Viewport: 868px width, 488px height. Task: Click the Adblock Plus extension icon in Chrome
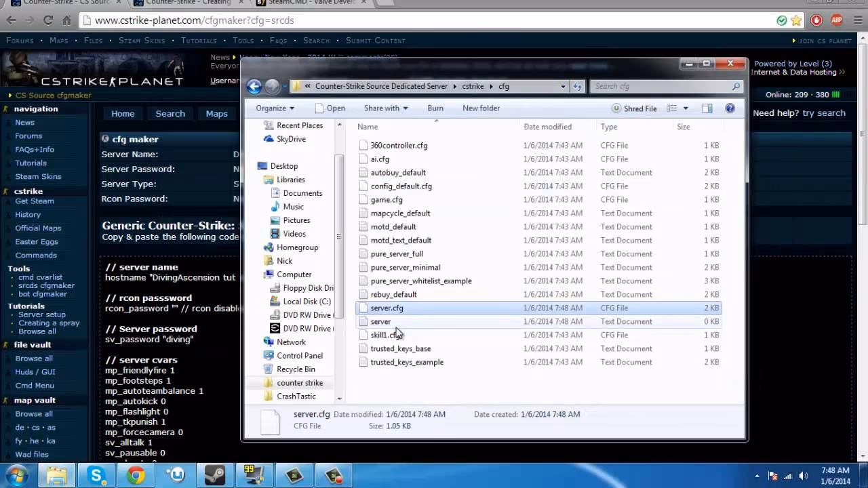(837, 20)
